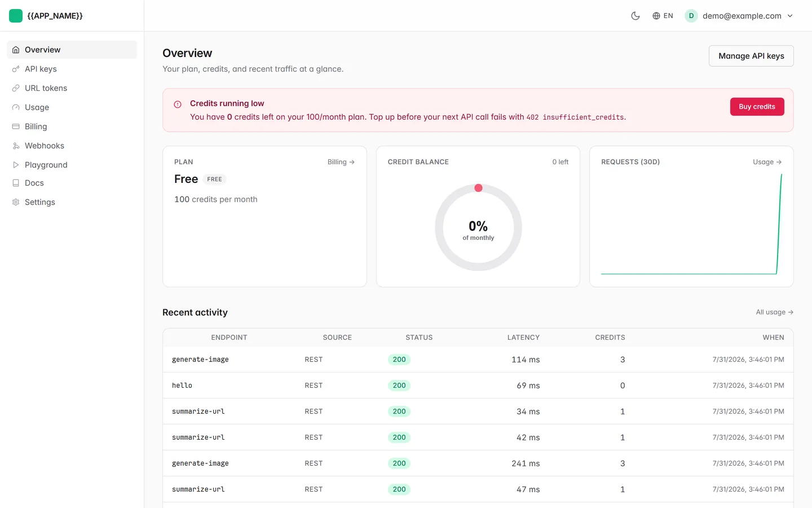Click the CREDITS column header
This screenshot has width=812, height=508.
coord(610,338)
